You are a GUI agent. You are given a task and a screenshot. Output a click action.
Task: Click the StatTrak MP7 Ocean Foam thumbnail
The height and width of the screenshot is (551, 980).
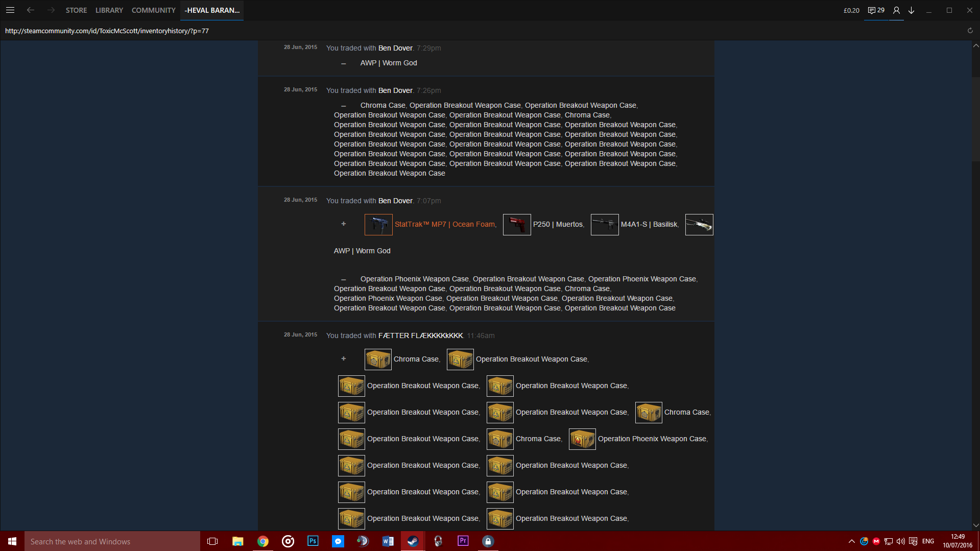[x=378, y=225]
